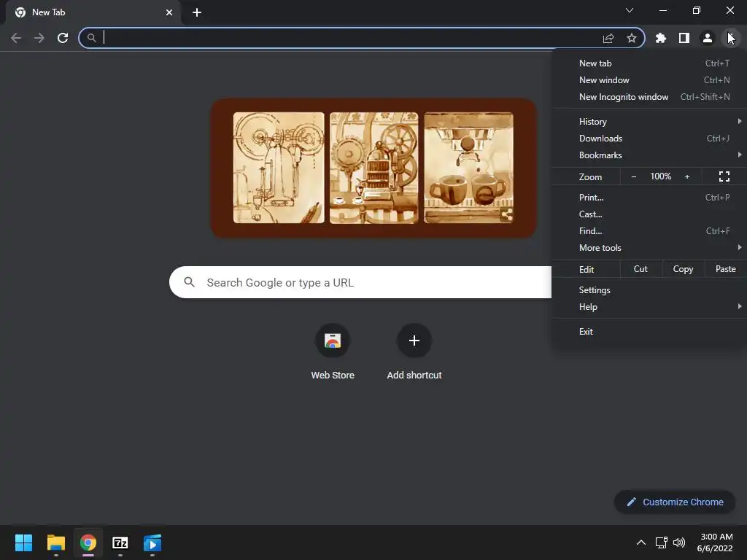Open the side panel icon
The image size is (747, 560).
coord(684,38)
